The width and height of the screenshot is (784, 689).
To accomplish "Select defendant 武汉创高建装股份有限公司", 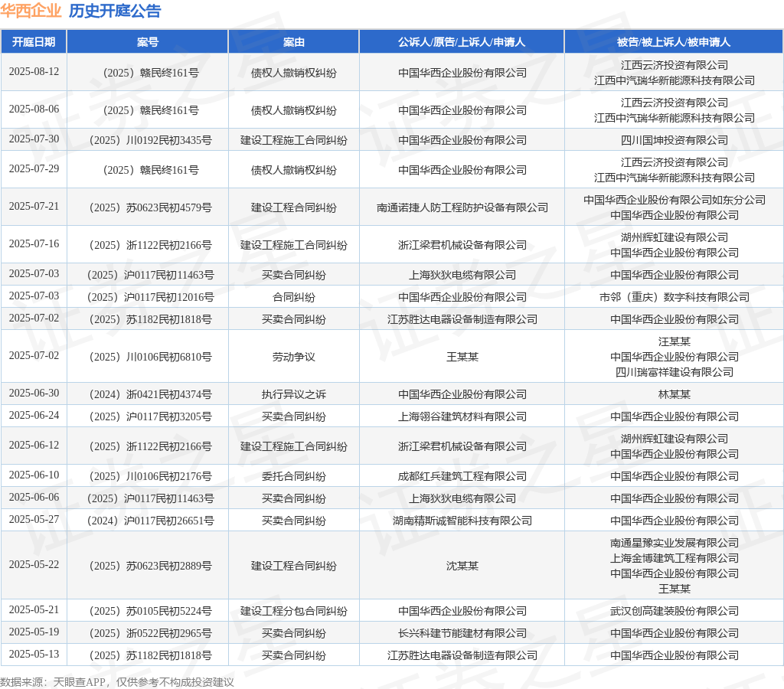I will pos(674,611).
